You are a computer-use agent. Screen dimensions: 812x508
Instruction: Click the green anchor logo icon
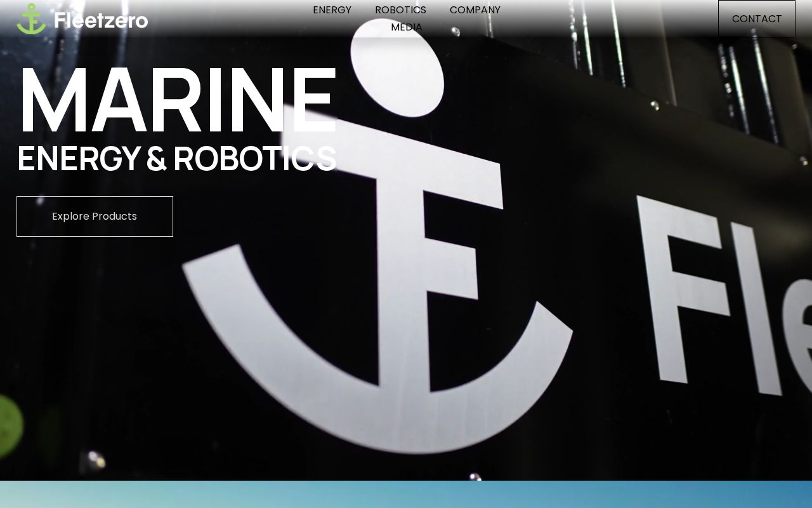coord(31,19)
